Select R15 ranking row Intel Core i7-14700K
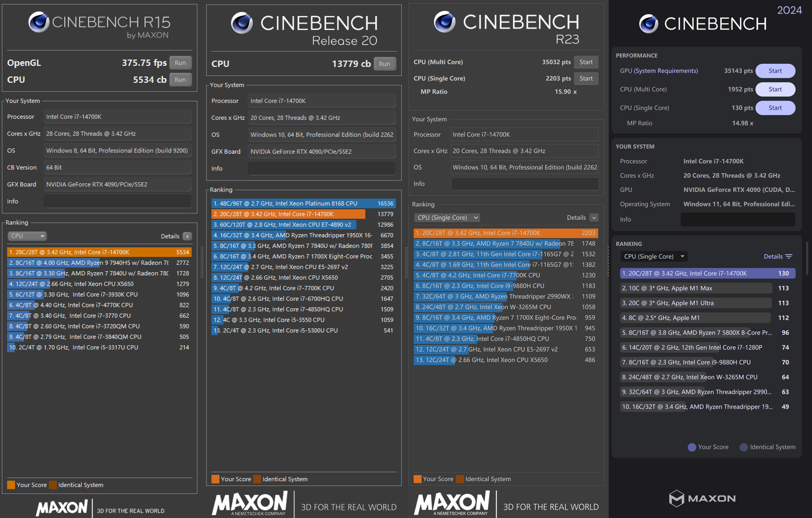812x518 pixels. pos(99,252)
